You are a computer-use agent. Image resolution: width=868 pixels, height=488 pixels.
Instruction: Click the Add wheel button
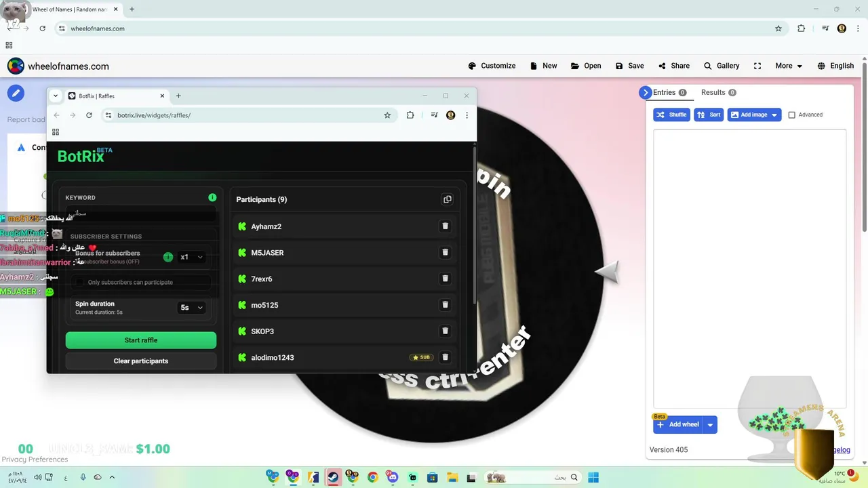tap(678, 424)
